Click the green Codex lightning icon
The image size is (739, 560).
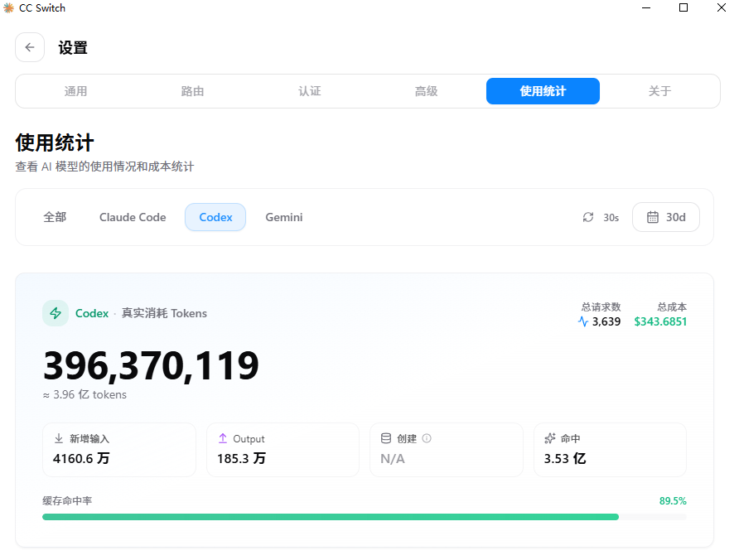click(56, 313)
